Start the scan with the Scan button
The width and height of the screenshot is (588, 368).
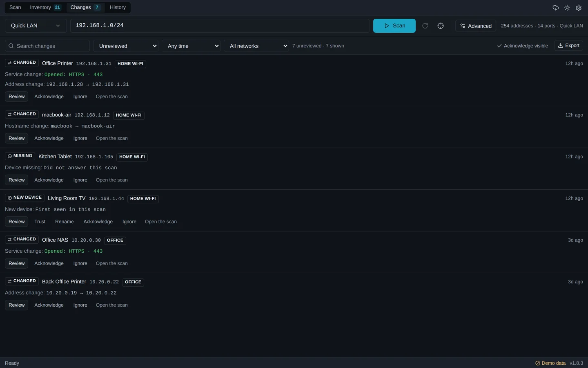click(x=394, y=26)
